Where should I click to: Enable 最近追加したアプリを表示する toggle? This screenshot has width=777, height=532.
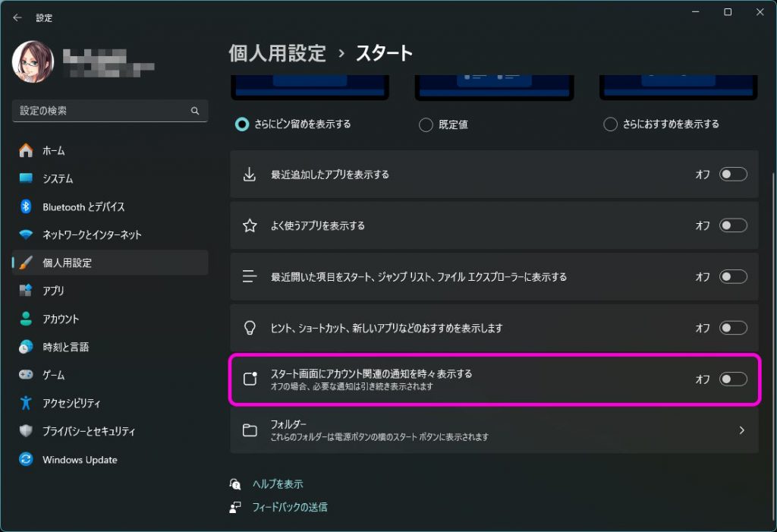pyautogui.click(x=732, y=175)
